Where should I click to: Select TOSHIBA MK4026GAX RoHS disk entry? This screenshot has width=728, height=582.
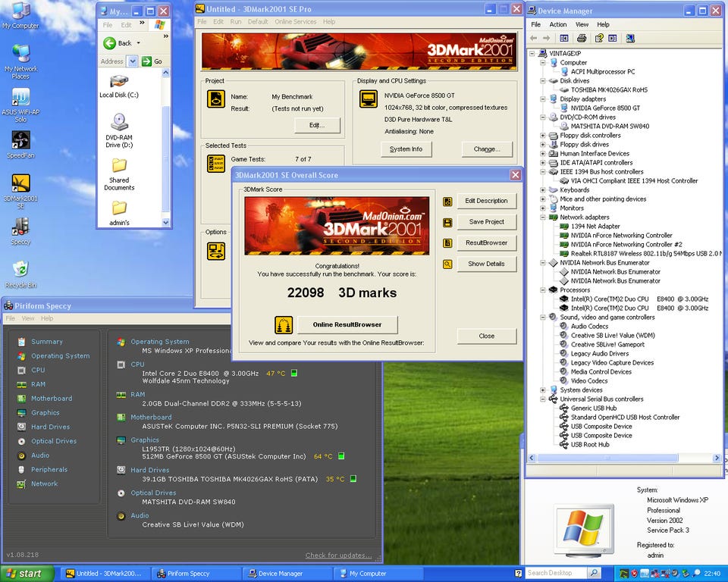click(609, 90)
